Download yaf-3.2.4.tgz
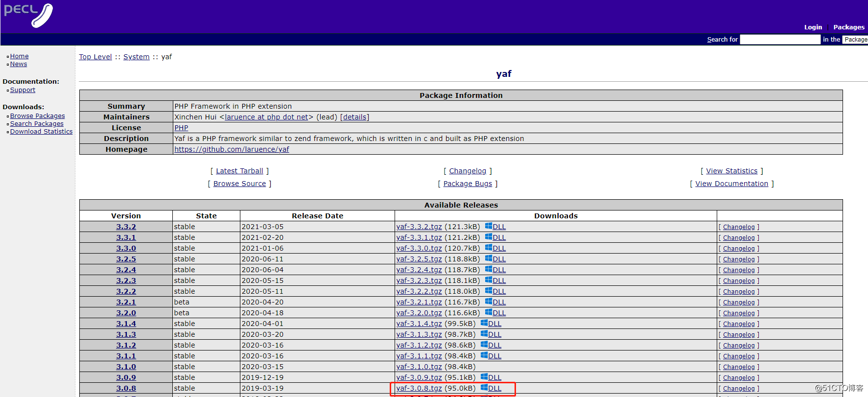This screenshot has height=397, width=868. 419,270
